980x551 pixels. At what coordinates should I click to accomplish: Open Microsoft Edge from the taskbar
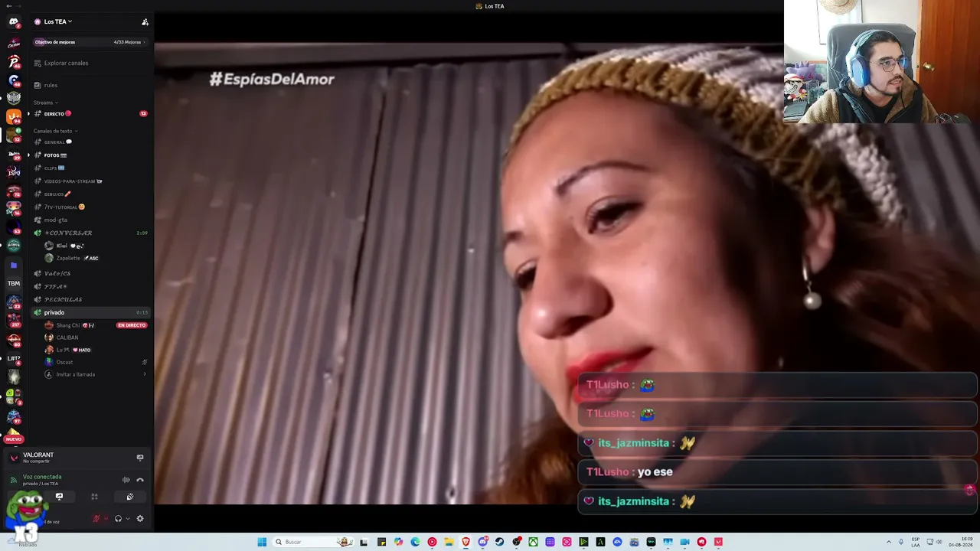pos(415,542)
